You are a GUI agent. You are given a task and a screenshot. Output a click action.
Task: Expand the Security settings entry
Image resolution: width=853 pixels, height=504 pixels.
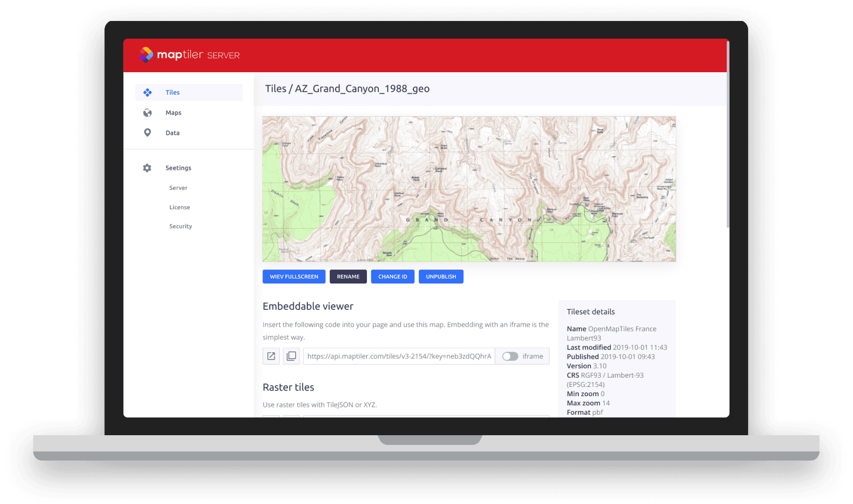click(181, 226)
